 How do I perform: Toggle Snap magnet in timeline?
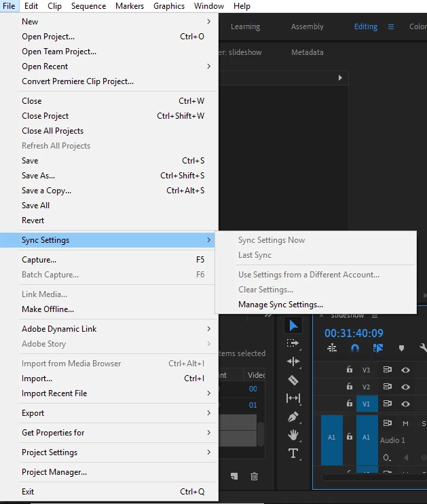tap(354, 348)
